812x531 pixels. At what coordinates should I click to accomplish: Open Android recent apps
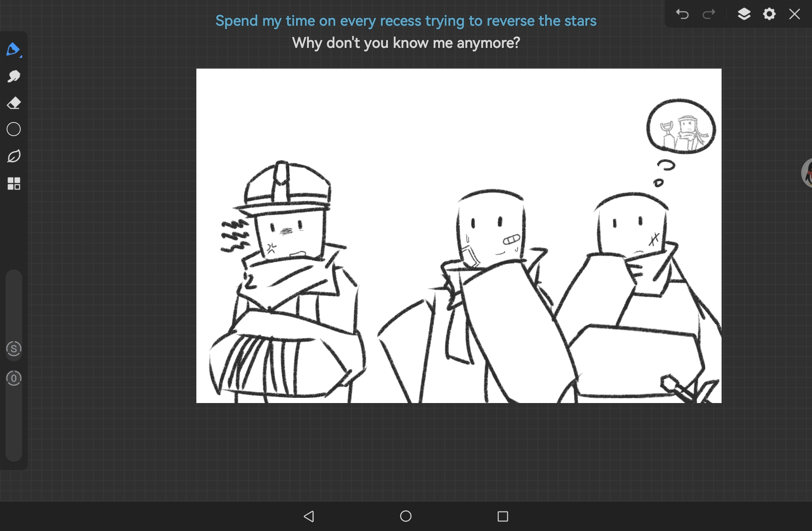pos(503,516)
